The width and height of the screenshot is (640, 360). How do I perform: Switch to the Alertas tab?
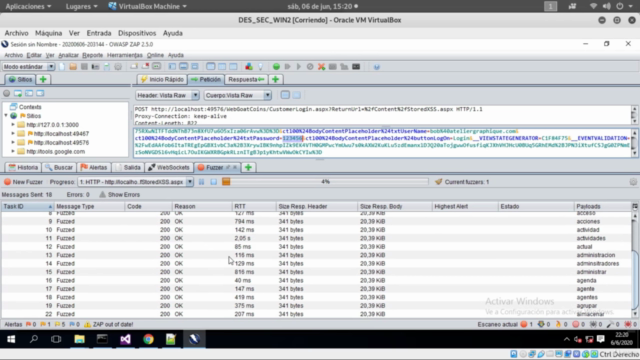click(x=93, y=167)
